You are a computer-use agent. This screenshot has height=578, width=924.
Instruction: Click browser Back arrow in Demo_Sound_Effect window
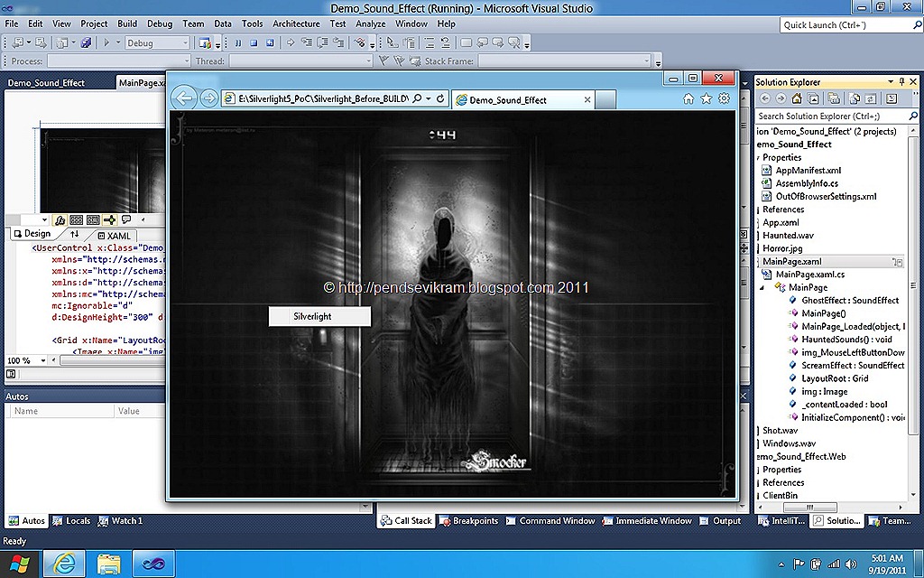[x=184, y=98]
